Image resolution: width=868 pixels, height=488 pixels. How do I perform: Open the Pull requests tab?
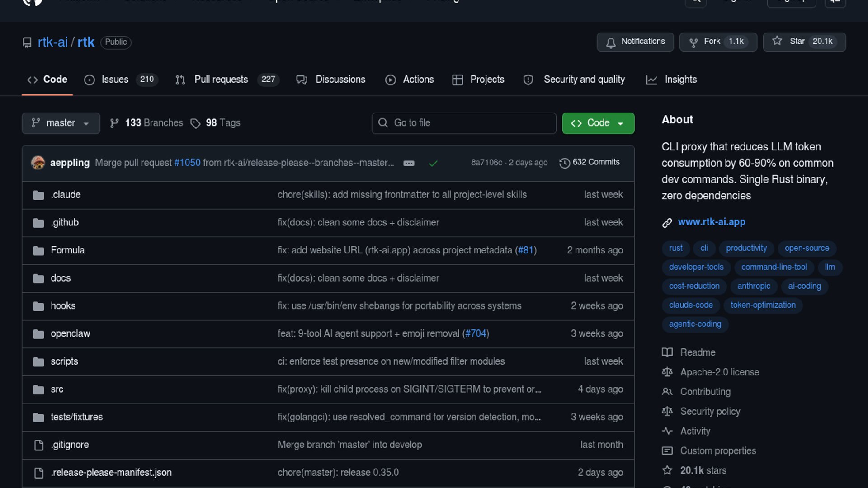pyautogui.click(x=221, y=80)
